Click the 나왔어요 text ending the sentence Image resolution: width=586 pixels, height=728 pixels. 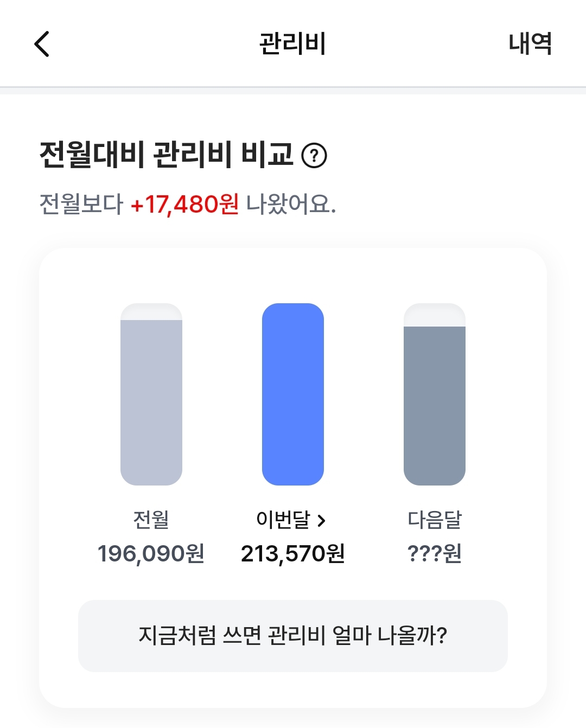pos(291,205)
